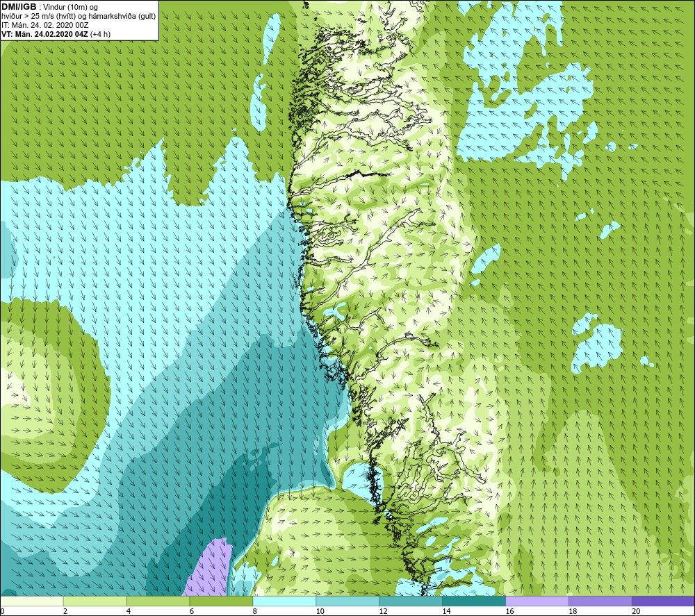Click the '8' label on the color scale
This screenshot has width=695, height=616.
point(255,611)
